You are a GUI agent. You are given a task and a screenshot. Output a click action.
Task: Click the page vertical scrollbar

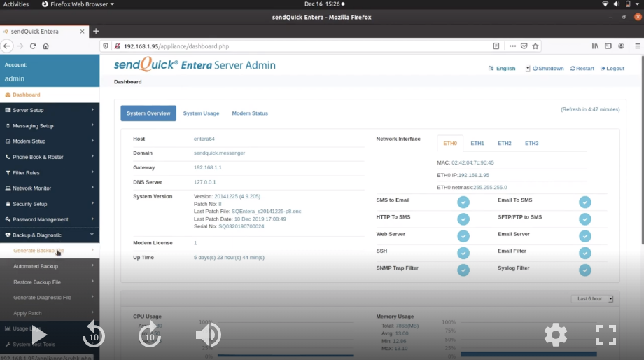click(x=641, y=150)
